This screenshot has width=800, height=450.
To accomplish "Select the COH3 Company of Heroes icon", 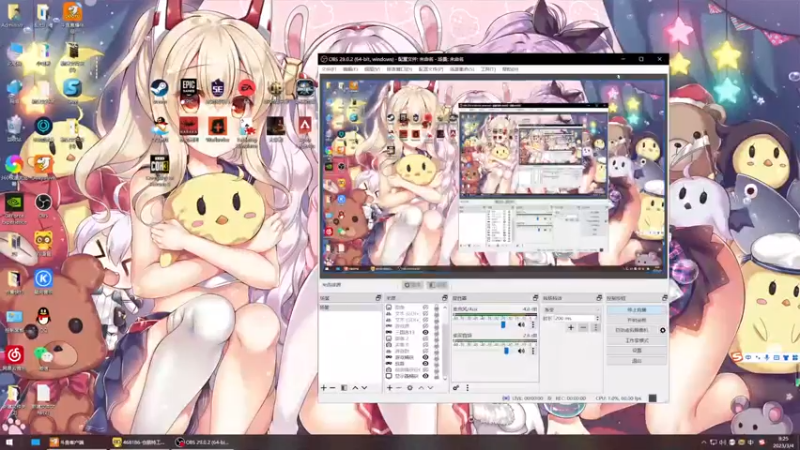I will coord(159,170).
